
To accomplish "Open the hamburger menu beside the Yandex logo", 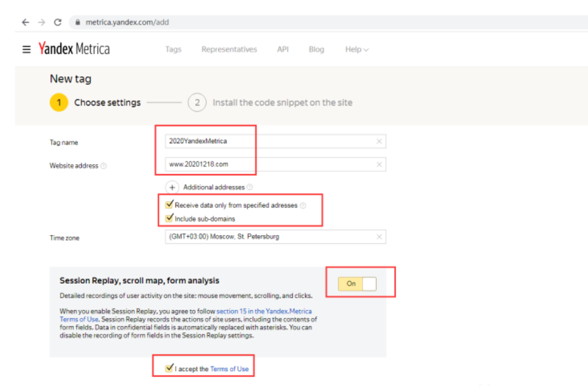I will coord(26,50).
